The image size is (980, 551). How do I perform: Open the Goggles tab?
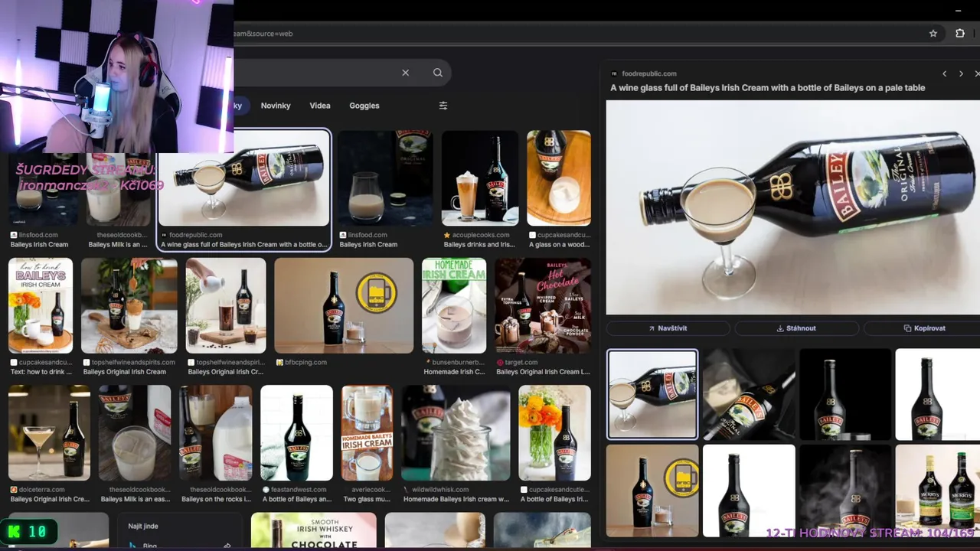364,106
